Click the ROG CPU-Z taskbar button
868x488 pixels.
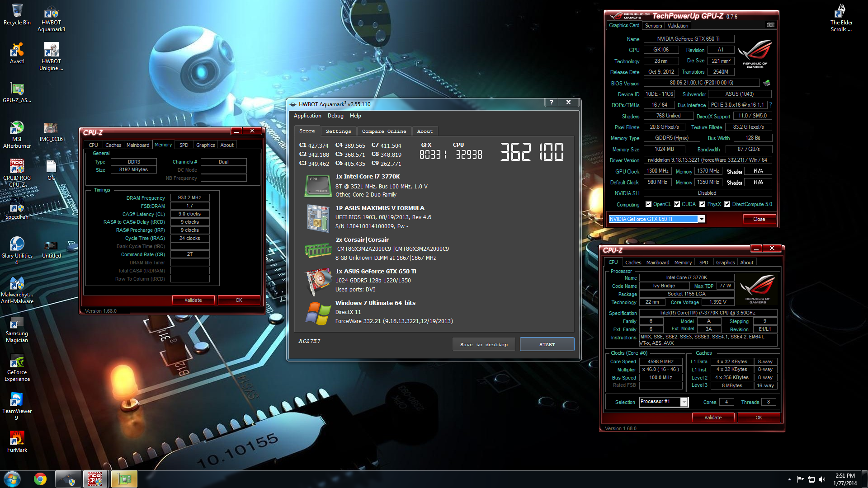click(x=95, y=479)
